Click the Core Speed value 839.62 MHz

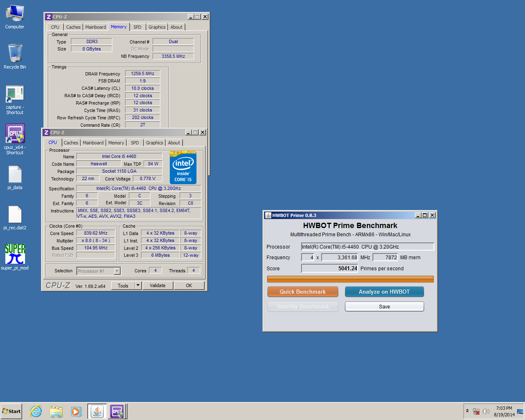[x=96, y=233]
